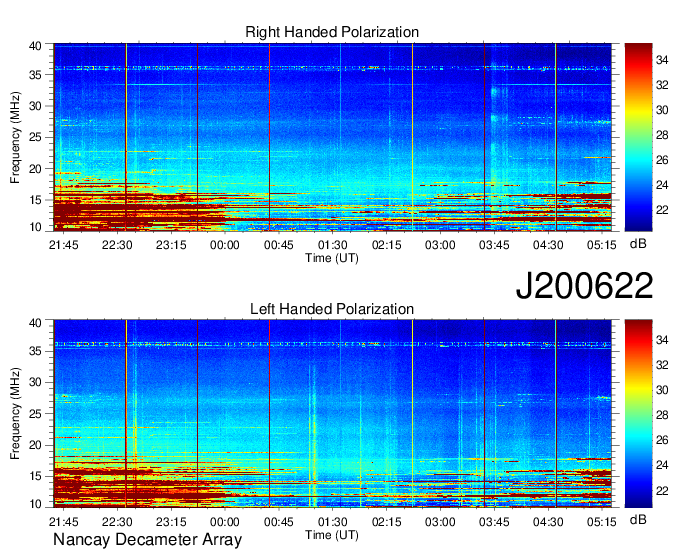Image resolution: width=680 pixels, height=552 pixels.
Task: Click the 23:15 time tick of the bottom plot
Action: pos(171,522)
